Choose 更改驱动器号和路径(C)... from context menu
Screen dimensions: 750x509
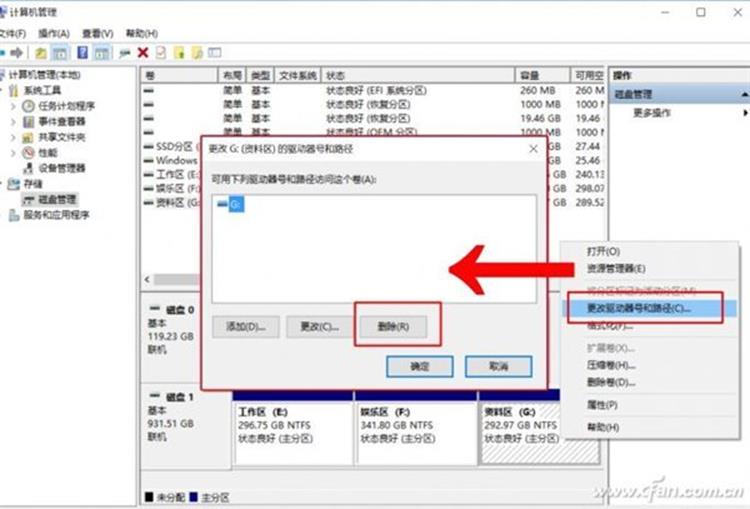(x=638, y=308)
